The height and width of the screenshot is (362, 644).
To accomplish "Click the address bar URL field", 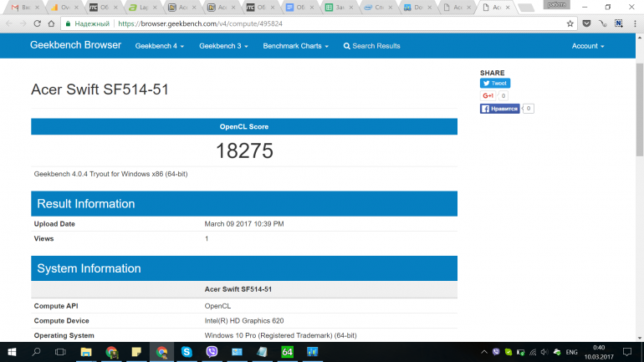I will [x=319, y=23].
